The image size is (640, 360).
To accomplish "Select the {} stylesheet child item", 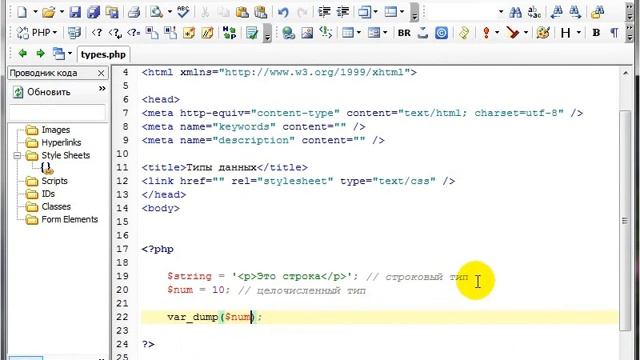I will 47,168.
